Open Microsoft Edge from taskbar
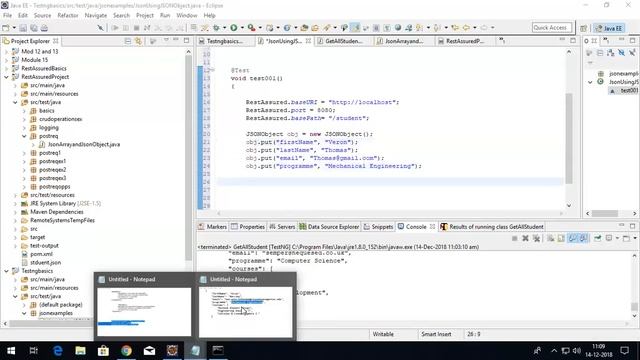Viewport: 640px width, 360px height. (58, 351)
